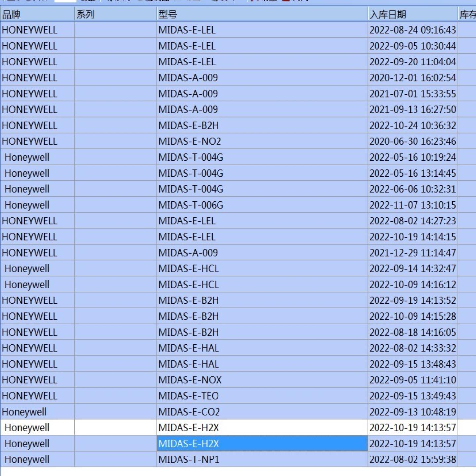Click HONEYWELL in the MIDAS-E-TEO row
476x476 pixels.
click(x=37, y=396)
